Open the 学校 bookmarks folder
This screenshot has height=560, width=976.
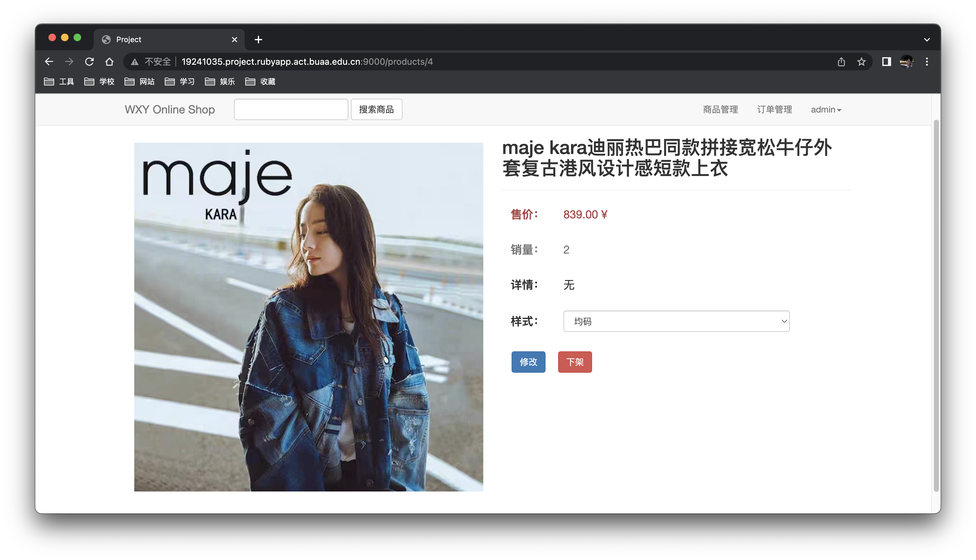[x=99, y=81]
